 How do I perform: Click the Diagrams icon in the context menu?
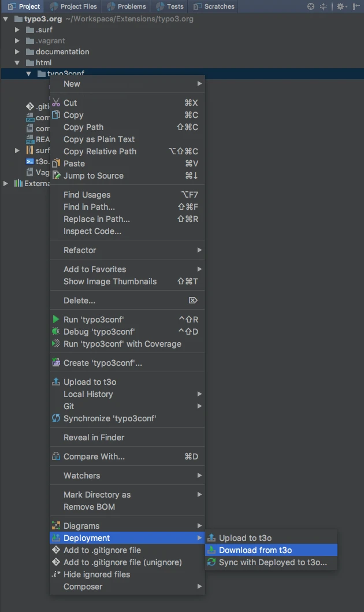click(56, 526)
